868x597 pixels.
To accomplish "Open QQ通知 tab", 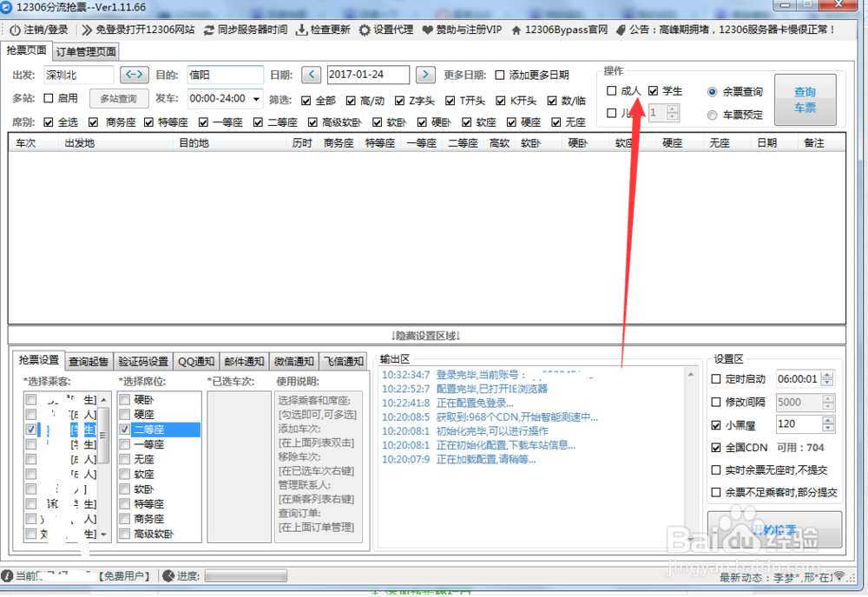I will pyautogui.click(x=196, y=361).
